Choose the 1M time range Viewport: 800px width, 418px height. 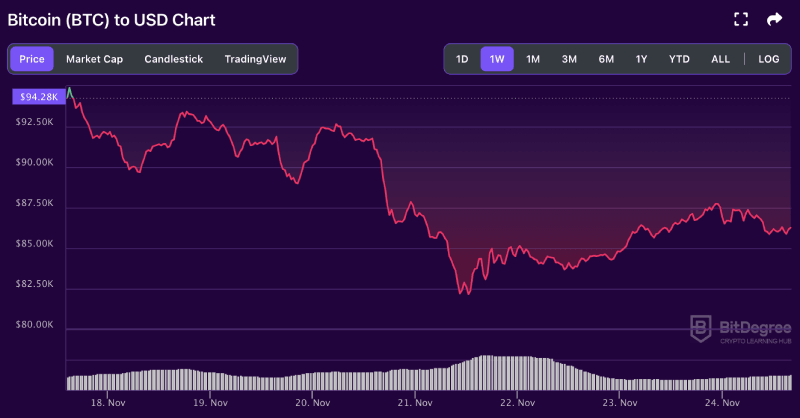click(533, 59)
